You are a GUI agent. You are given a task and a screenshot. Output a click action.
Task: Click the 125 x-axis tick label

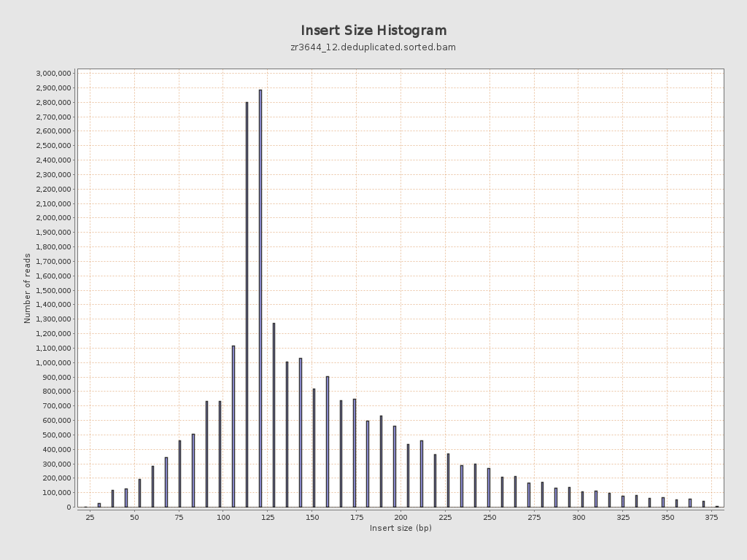[268, 518]
